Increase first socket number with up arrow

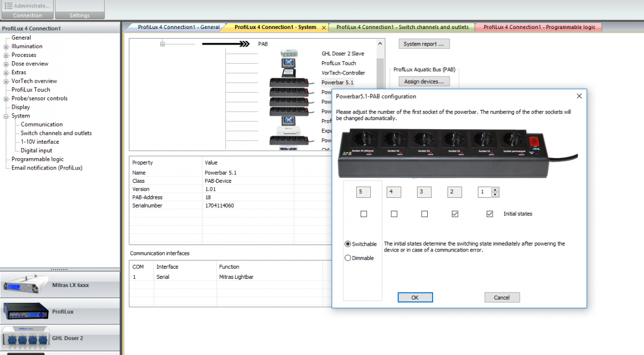coord(495,189)
